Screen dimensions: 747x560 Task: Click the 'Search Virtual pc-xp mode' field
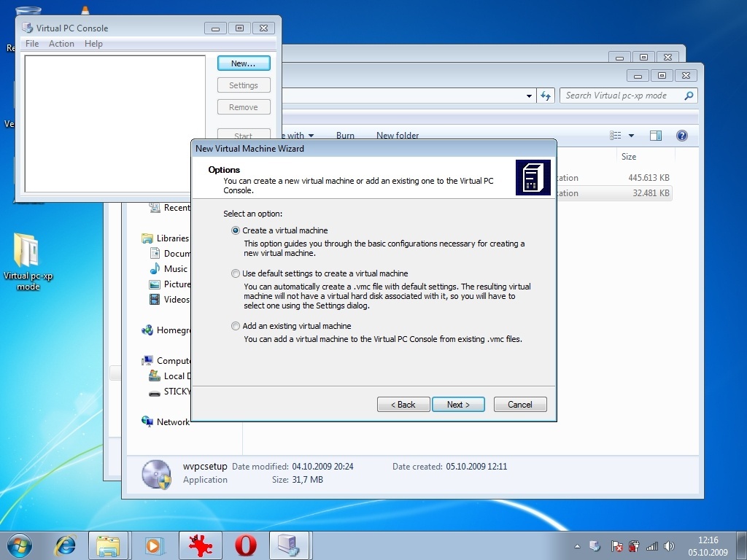(x=622, y=96)
